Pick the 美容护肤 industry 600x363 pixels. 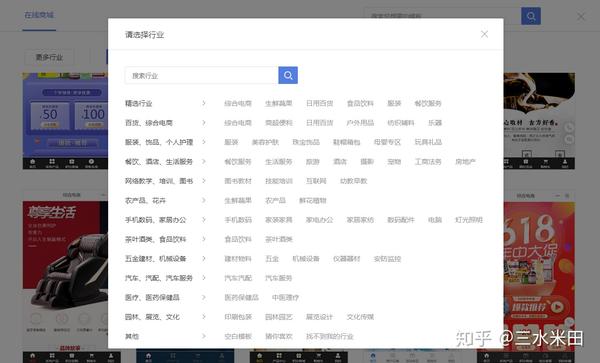pyautogui.click(x=265, y=142)
